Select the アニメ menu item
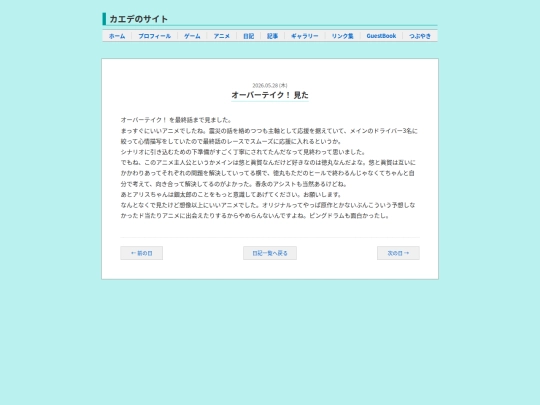Image resolution: width=540 pixels, height=405 pixels. tap(221, 36)
